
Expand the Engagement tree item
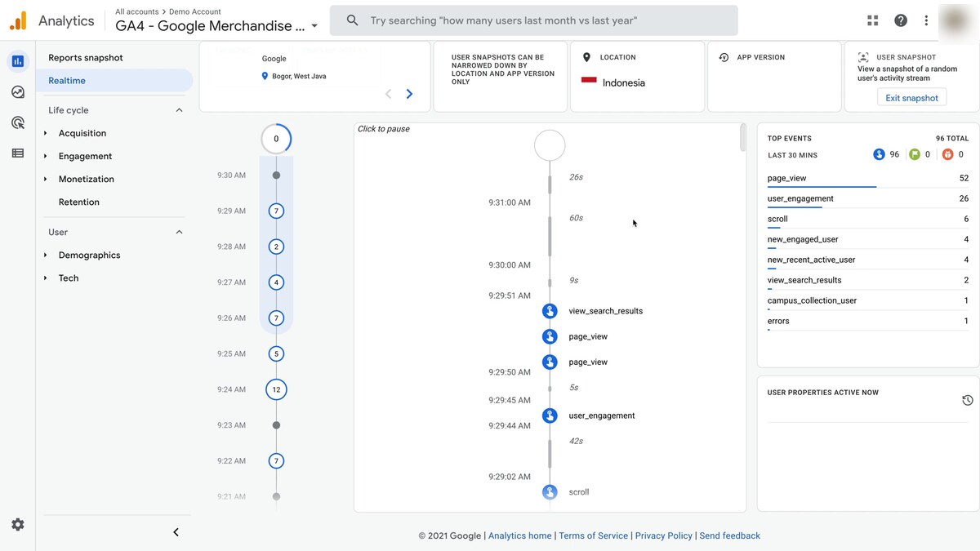click(46, 156)
